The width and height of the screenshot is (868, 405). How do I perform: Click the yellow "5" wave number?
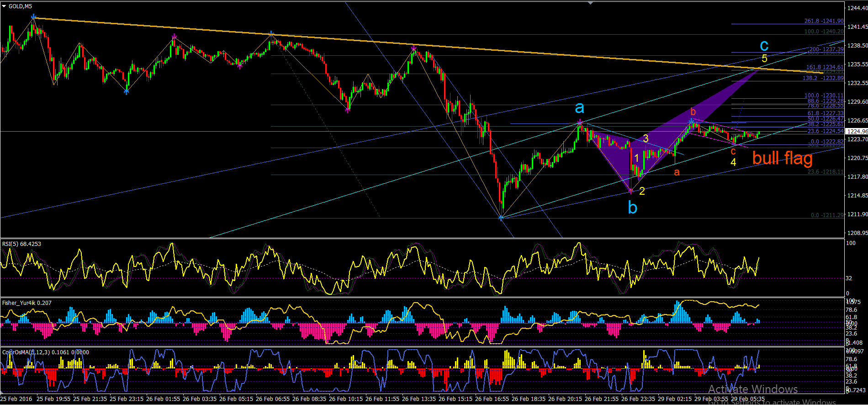tap(764, 59)
